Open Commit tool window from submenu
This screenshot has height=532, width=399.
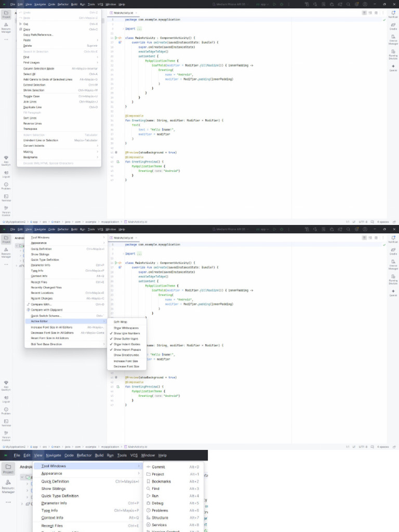[158, 467]
